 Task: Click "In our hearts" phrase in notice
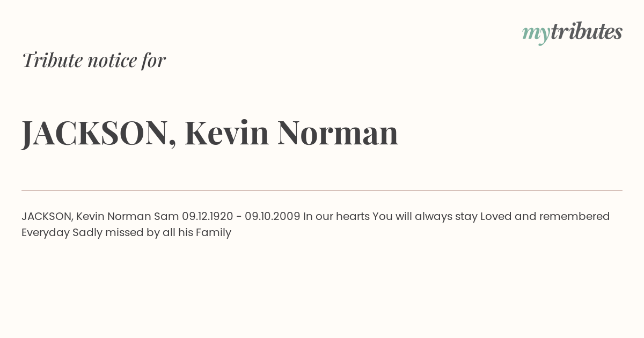point(336,216)
